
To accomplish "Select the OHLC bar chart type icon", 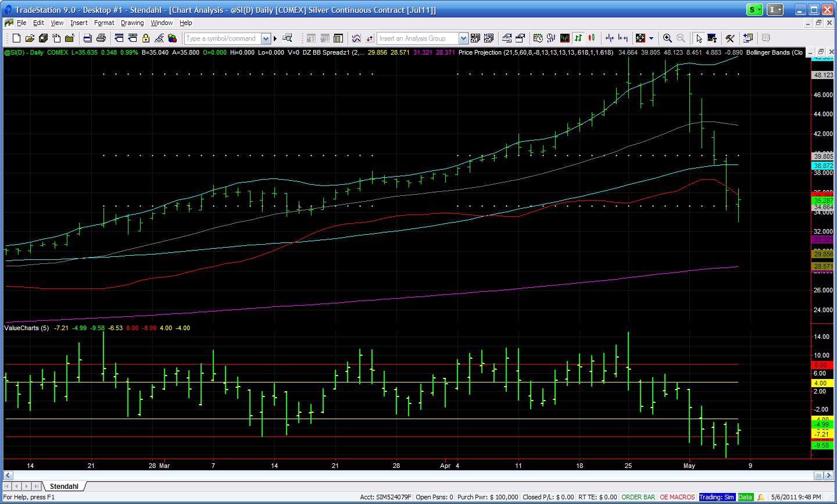I will pyautogui.click(x=578, y=38).
